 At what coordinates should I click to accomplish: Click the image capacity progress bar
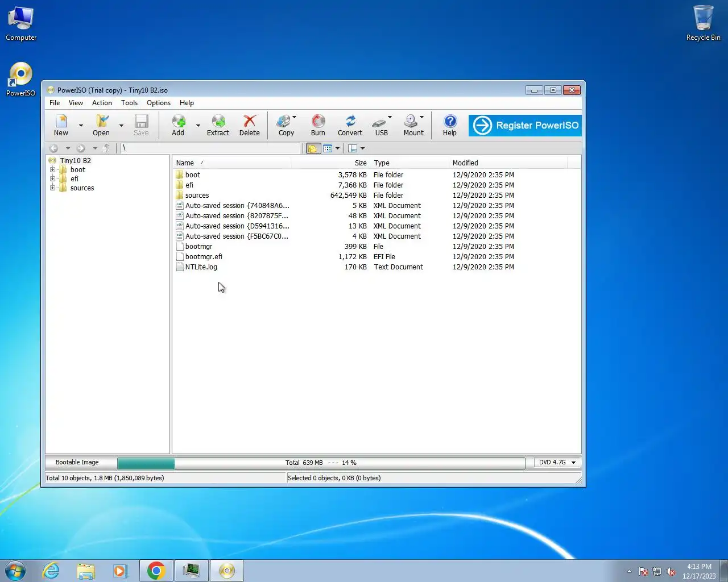(x=321, y=463)
